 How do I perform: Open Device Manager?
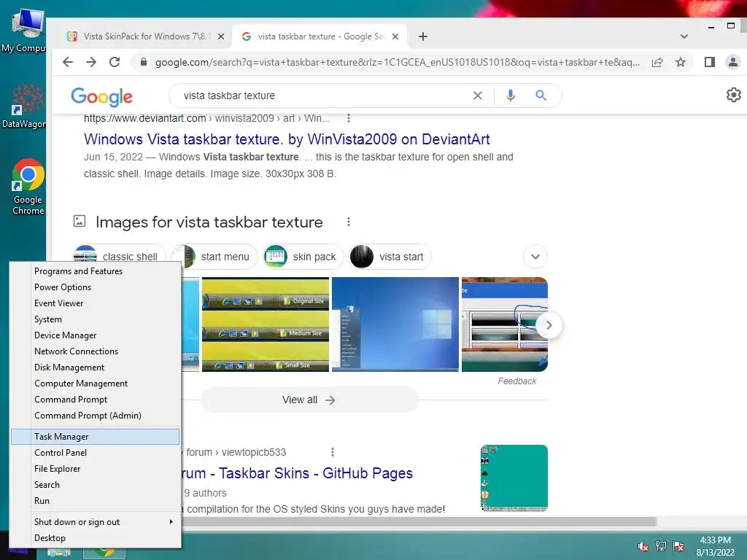(x=96, y=335)
